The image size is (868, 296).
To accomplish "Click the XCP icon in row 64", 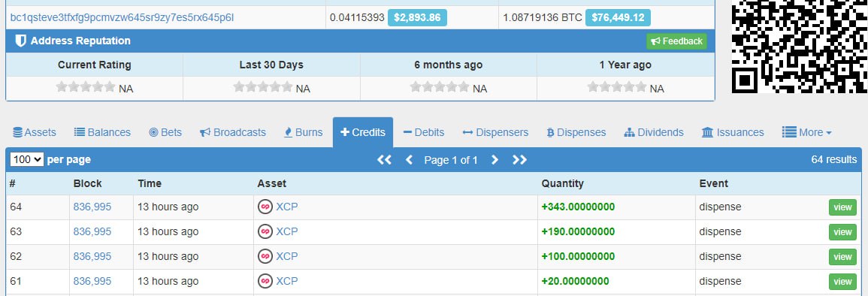I will 265,207.
